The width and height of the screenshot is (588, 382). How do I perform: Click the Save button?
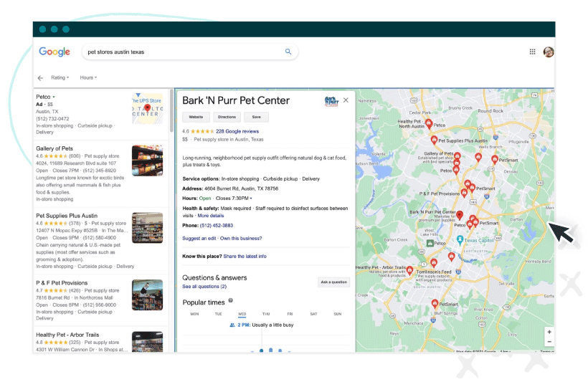coord(256,117)
